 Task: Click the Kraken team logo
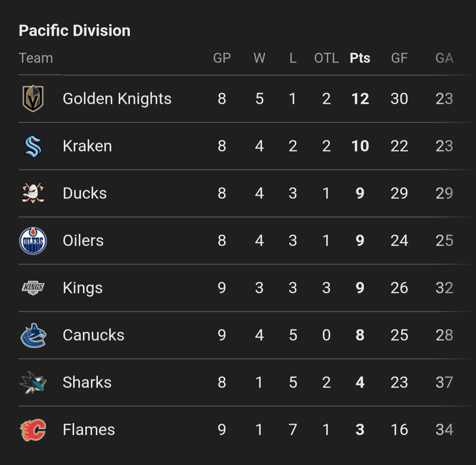[33, 146]
